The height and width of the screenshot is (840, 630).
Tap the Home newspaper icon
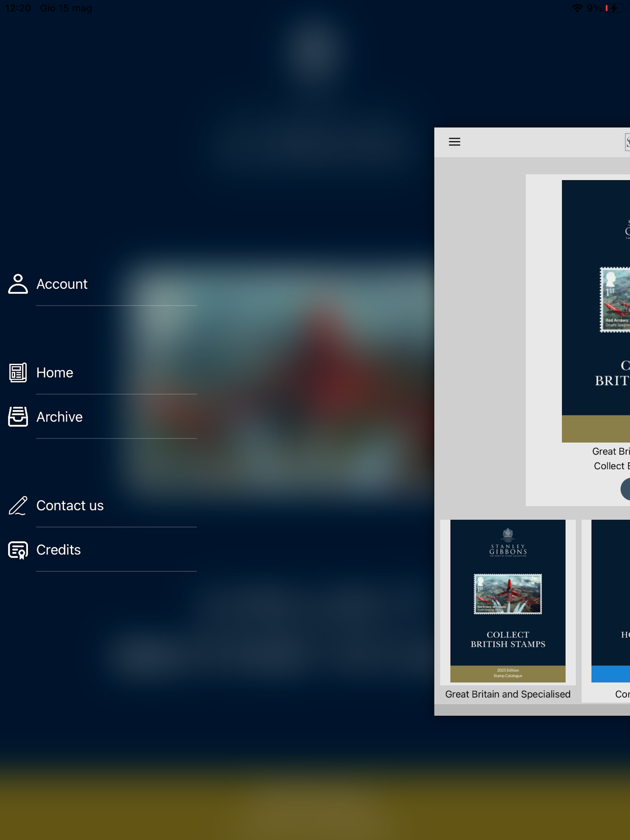click(x=18, y=372)
